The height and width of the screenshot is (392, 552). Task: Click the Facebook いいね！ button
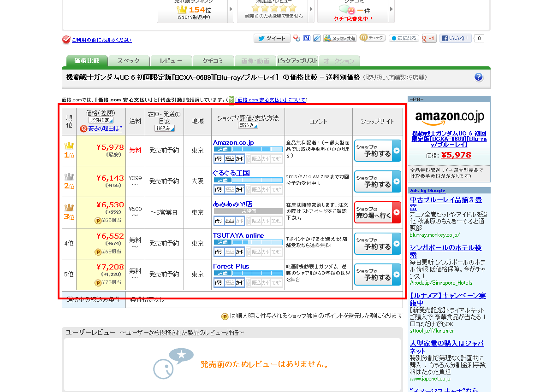pos(455,38)
